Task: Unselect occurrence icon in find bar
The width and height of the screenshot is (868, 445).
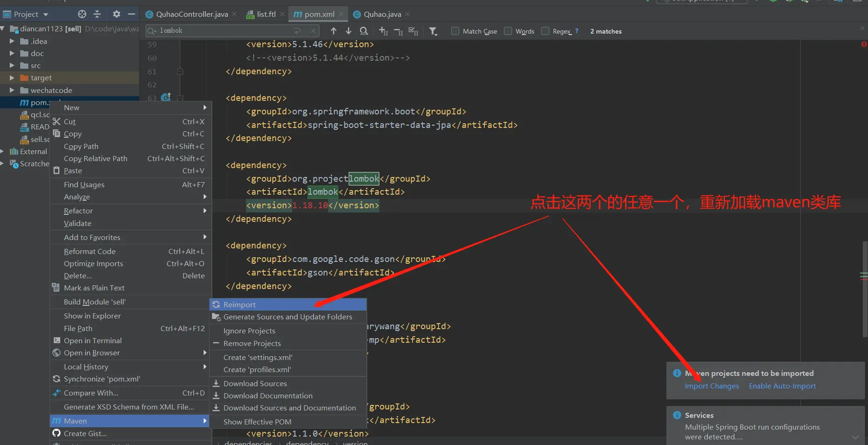Action: click(x=398, y=31)
